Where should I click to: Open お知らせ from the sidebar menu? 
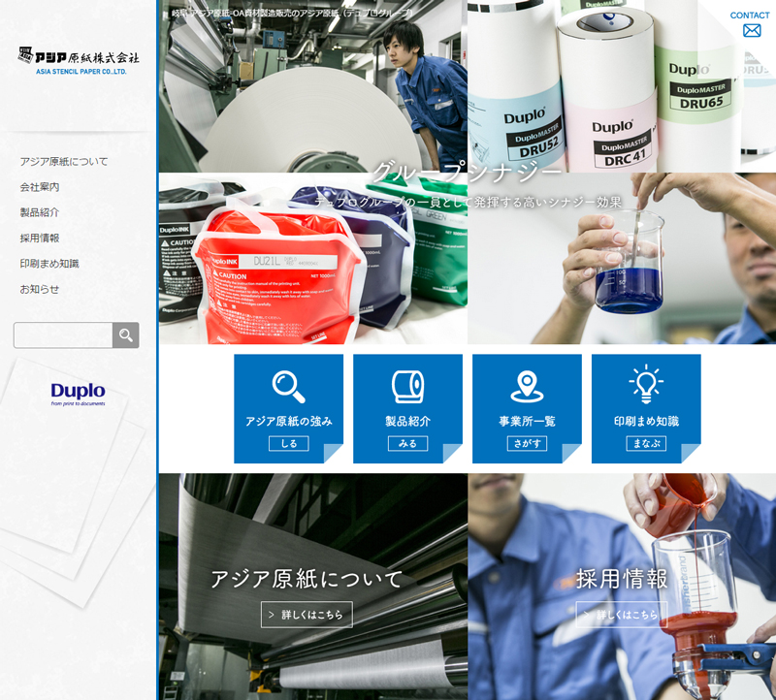[40, 289]
